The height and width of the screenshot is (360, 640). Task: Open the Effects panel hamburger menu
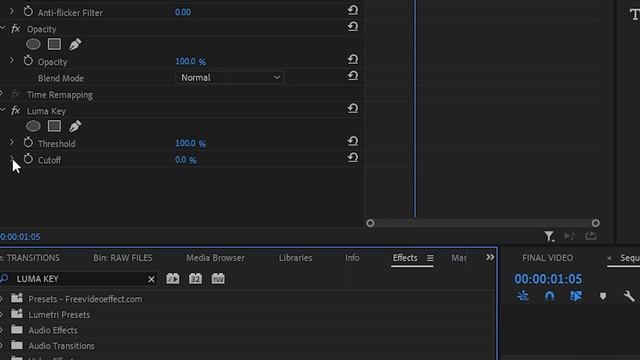tap(430, 258)
